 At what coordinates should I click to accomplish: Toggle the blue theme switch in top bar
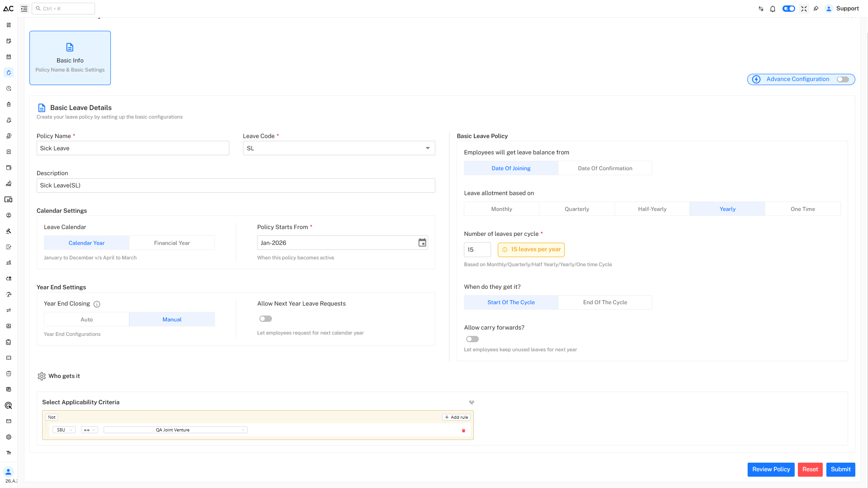click(789, 9)
